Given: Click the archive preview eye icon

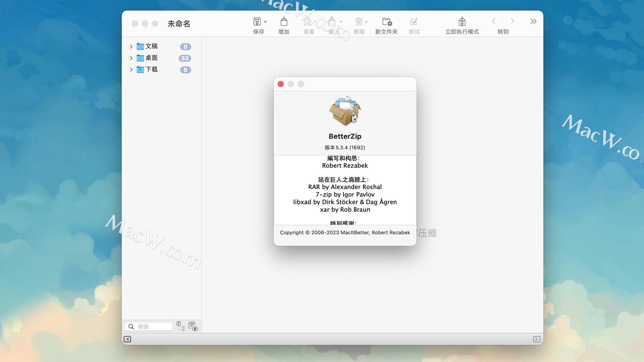Looking at the screenshot, I should 193,326.
